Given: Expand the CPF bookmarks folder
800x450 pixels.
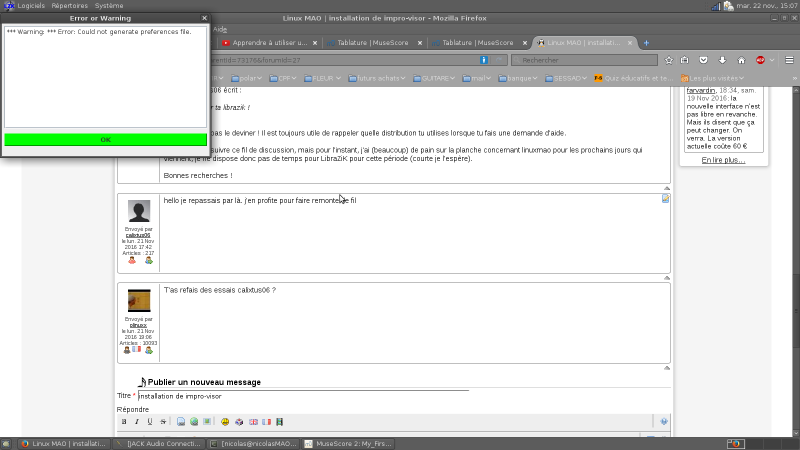Looking at the screenshot, I should pos(283,78).
